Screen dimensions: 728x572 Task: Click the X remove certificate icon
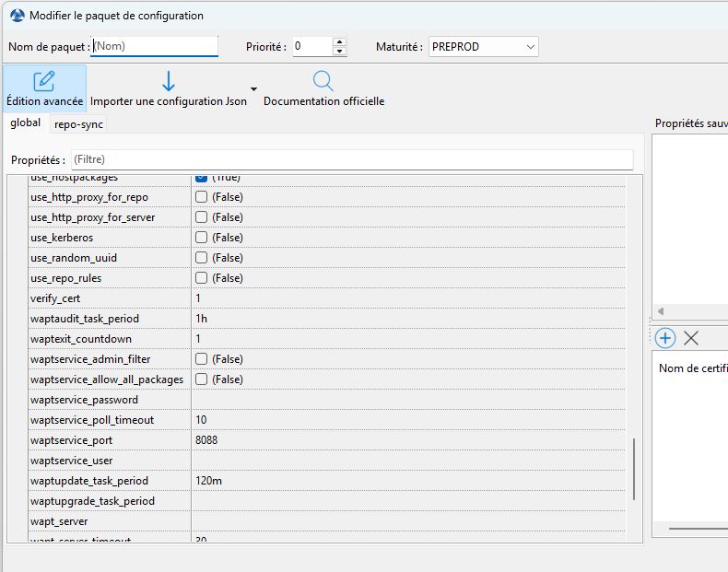click(x=691, y=337)
